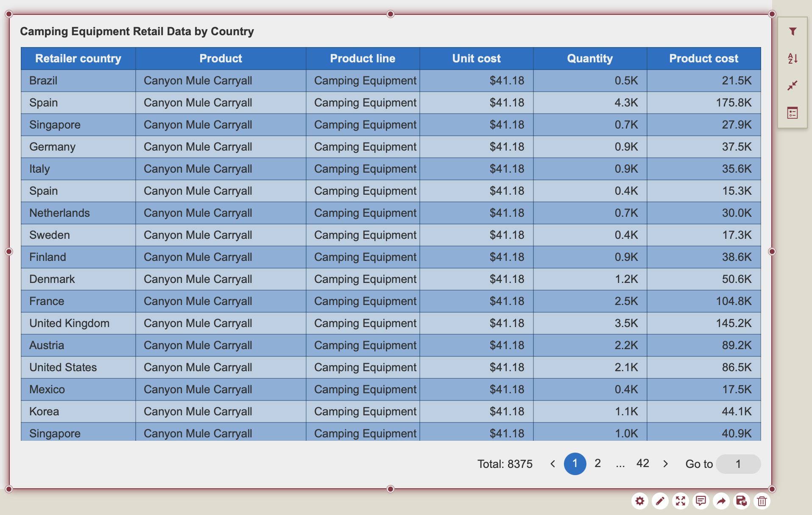Jump to page 42
The image size is (812, 515).
pos(642,463)
